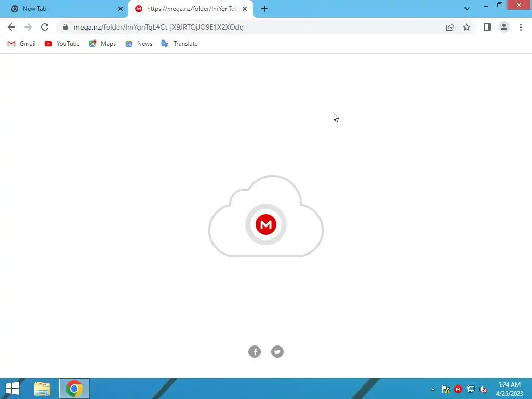Open the Windows Start button

[x=12, y=389]
